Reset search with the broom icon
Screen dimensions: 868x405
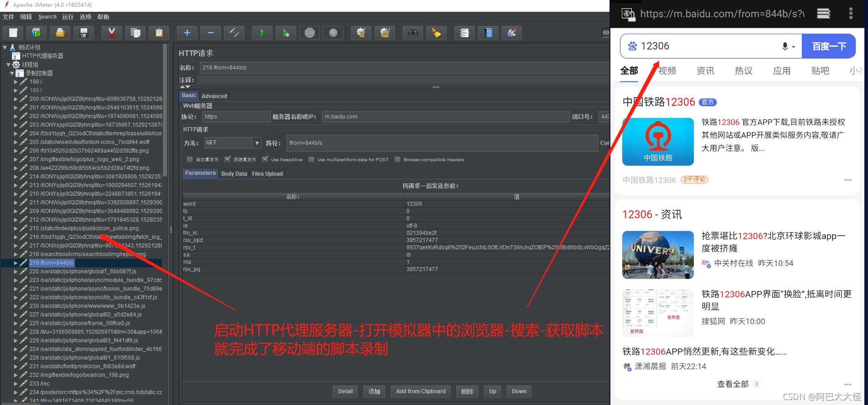(436, 33)
